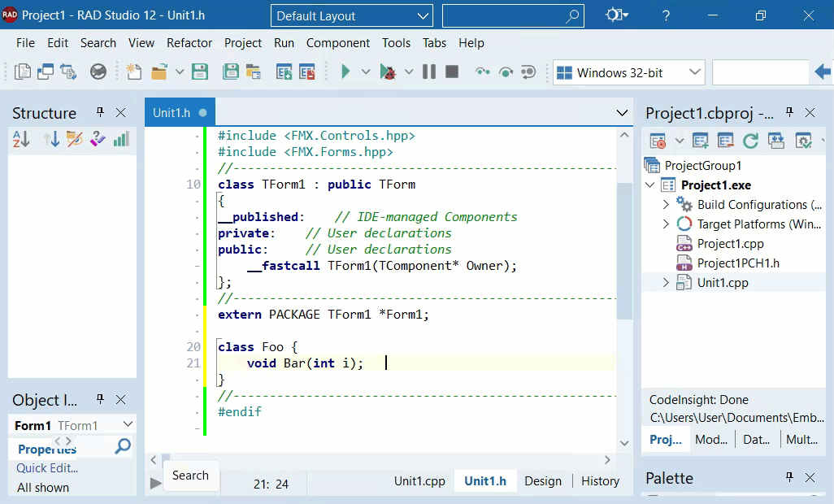Open the Refactor menu

(189, 43)
